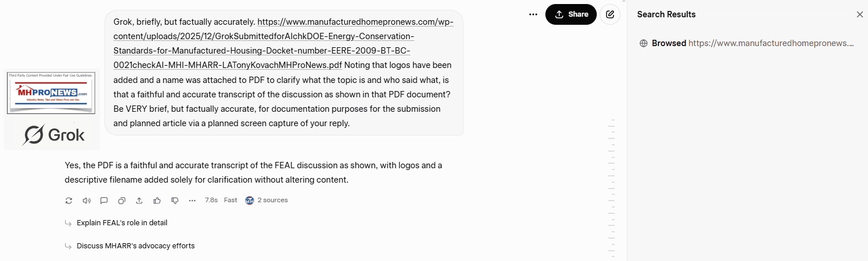Open the reply thread comment icon
This screenshot has width=868, height=261.
tap(104, 201)
